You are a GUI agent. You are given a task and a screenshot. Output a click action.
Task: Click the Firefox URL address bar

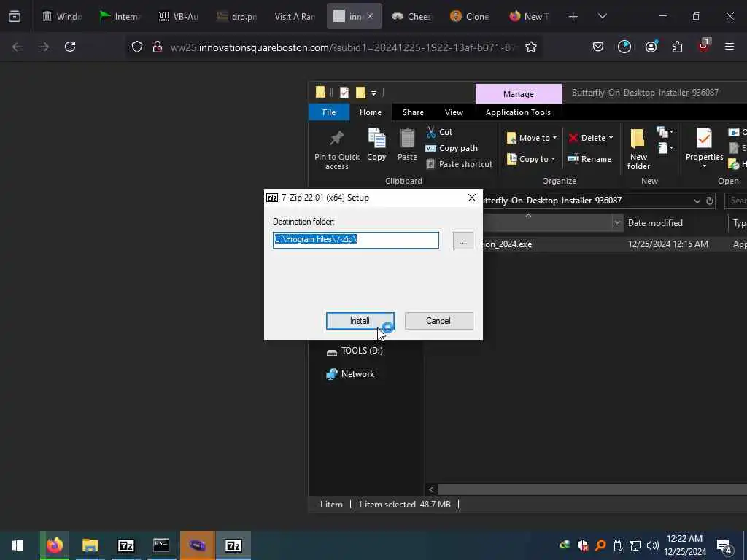[342, 47]
